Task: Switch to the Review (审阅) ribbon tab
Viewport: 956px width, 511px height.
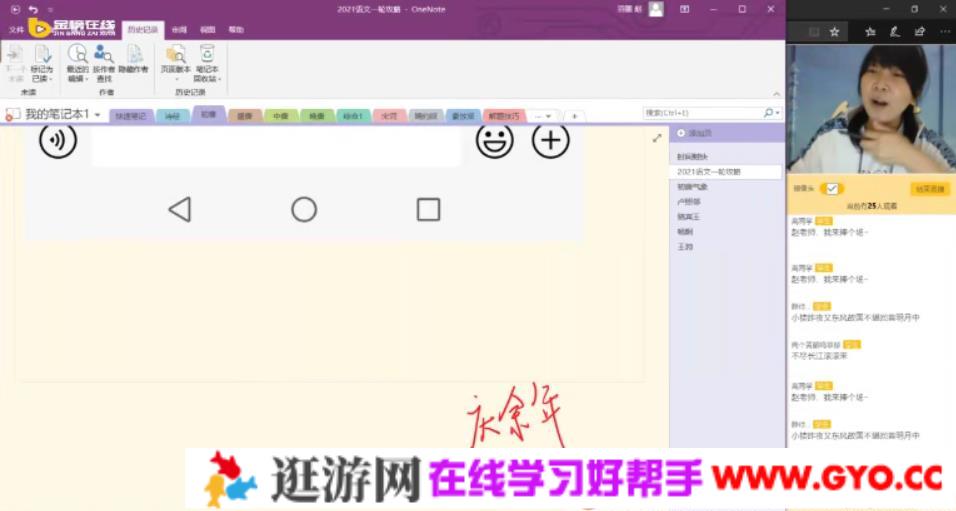Action: click(x=179, y=29)
